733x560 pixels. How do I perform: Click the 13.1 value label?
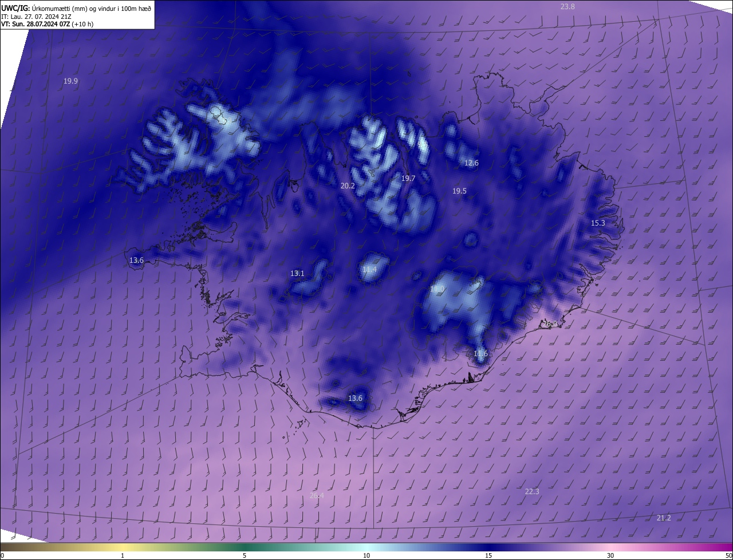pos(297,274)
